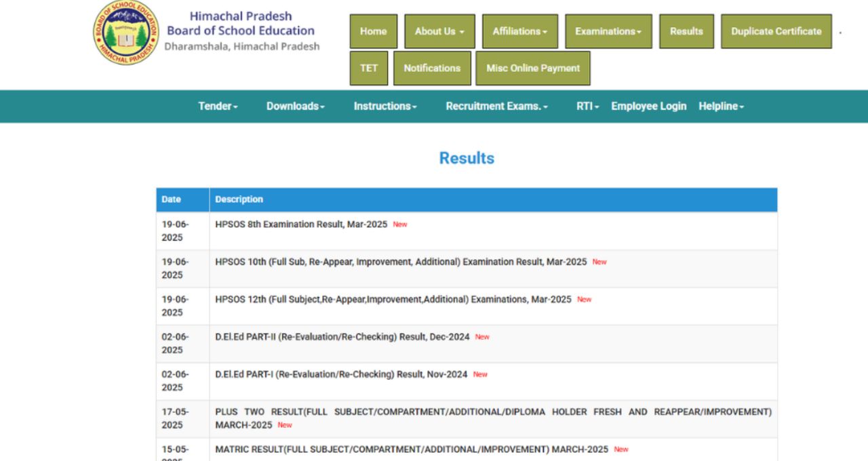Open the Helpline dropdown
The width and height of the screenshot is (868, 461).
click(x=722, y=106)
